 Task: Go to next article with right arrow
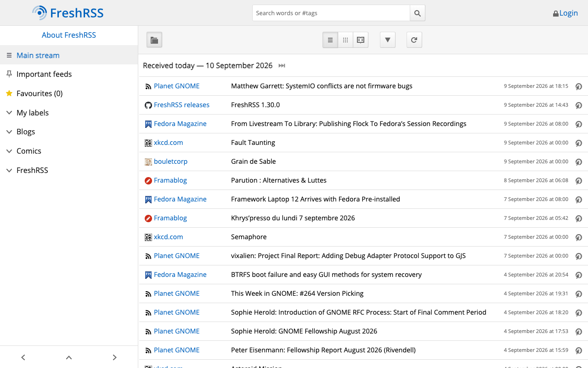point(115,357)
